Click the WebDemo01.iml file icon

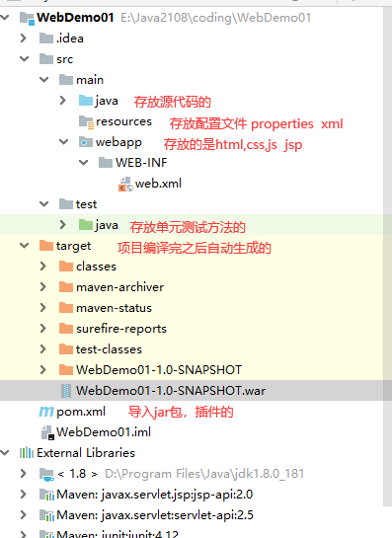(x=47, y=432)
